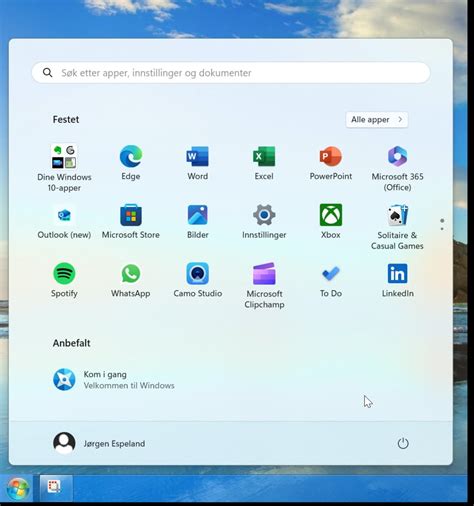Image resolution: width=474 pixels, height=506 pixels.
Task: Show Alle apper list
Action: coord(377,119)
